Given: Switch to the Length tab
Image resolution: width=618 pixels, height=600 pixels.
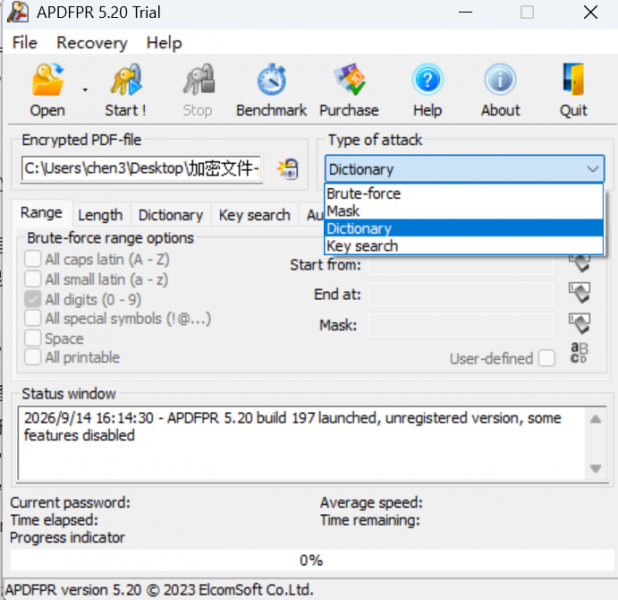Looking at the screenshot, I should (x=101, y=215).
